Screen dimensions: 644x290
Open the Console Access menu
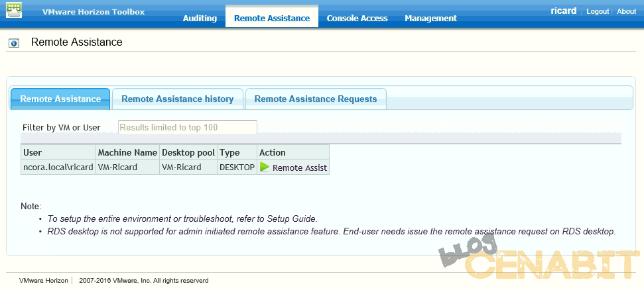[357, 19]
